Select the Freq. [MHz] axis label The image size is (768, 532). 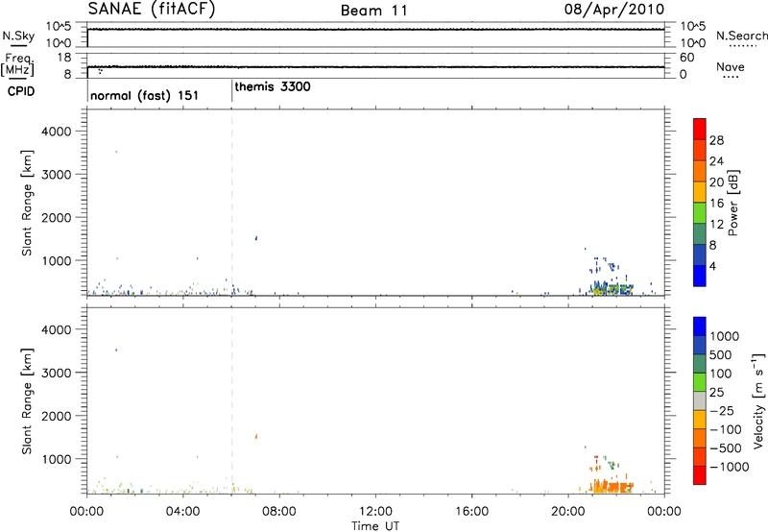pyautogui.click(x=18, y=64)
